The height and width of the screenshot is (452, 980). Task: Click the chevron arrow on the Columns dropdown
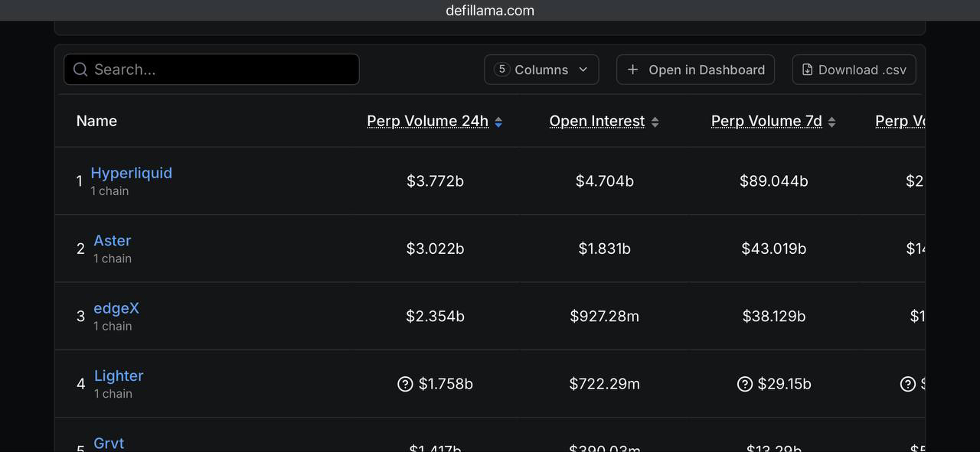coord(583,70)
